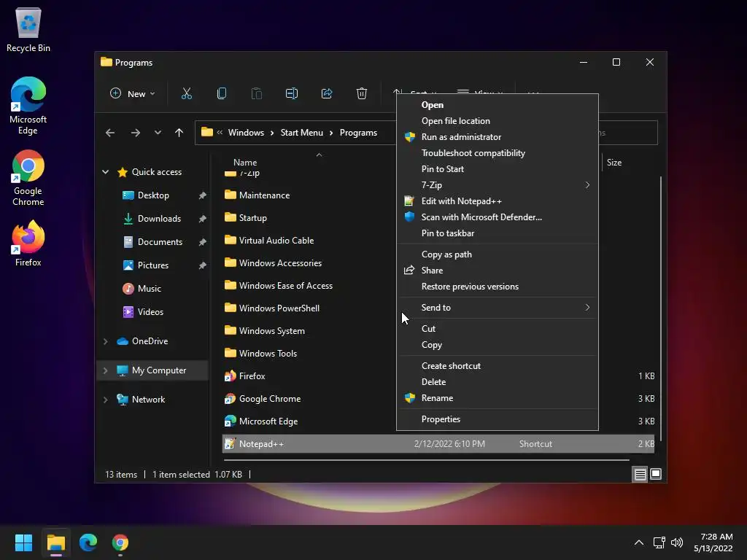This screenshot has width=747, height=560.
Task: Click Start Menu in the address breadcrumb
Action: point(301,133)
